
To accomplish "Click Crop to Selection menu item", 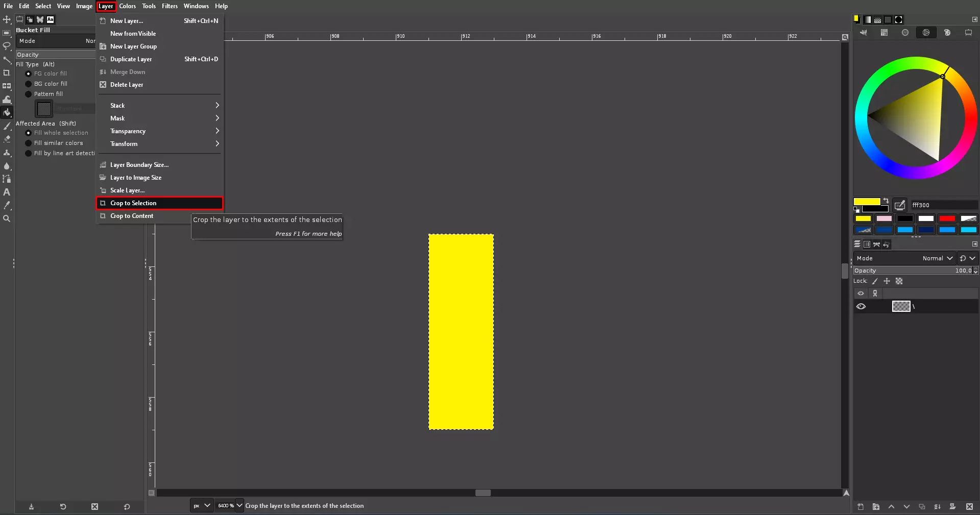I will [160, 203].
